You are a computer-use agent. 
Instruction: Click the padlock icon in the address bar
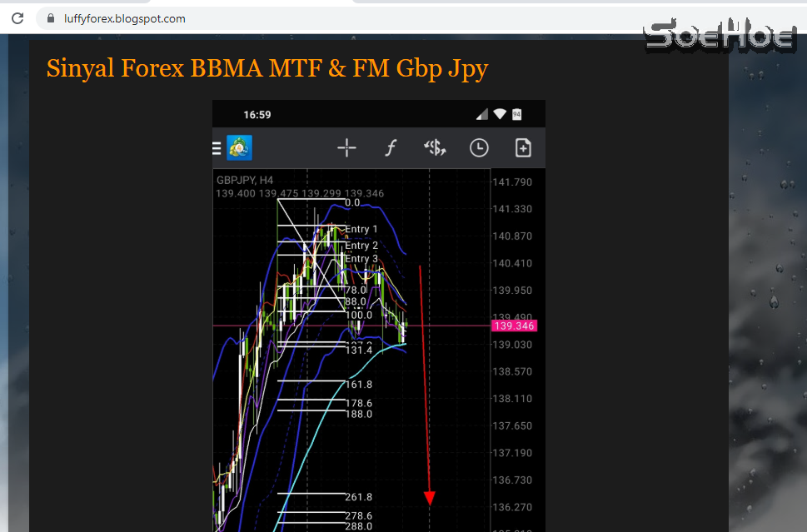50,17
